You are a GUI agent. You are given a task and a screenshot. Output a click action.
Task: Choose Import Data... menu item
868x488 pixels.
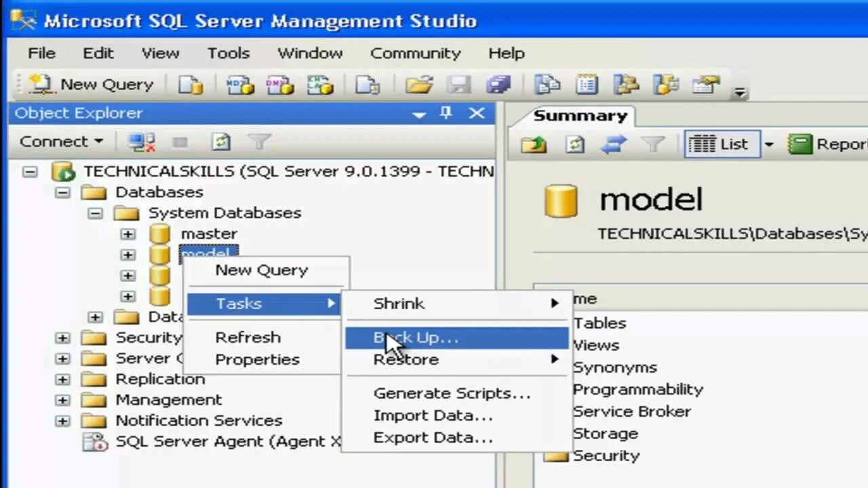tap(433, 416)
